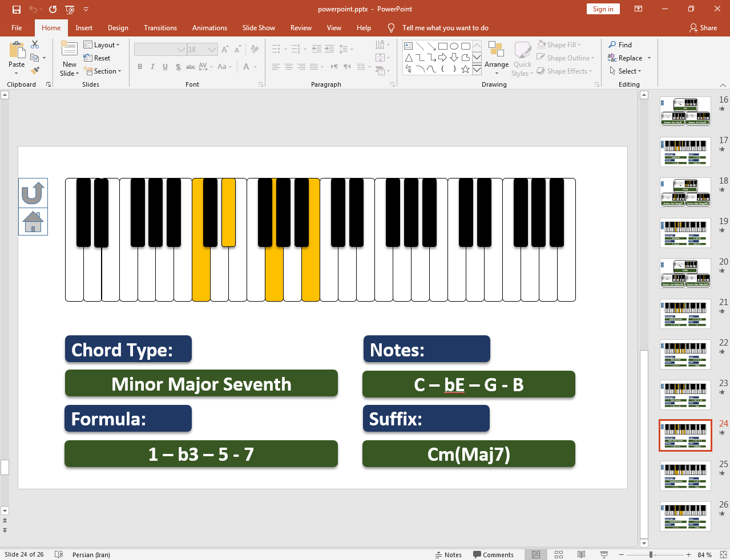Toggle Strikethrough formatting
The image size is (730, 560).
point(191,67)
